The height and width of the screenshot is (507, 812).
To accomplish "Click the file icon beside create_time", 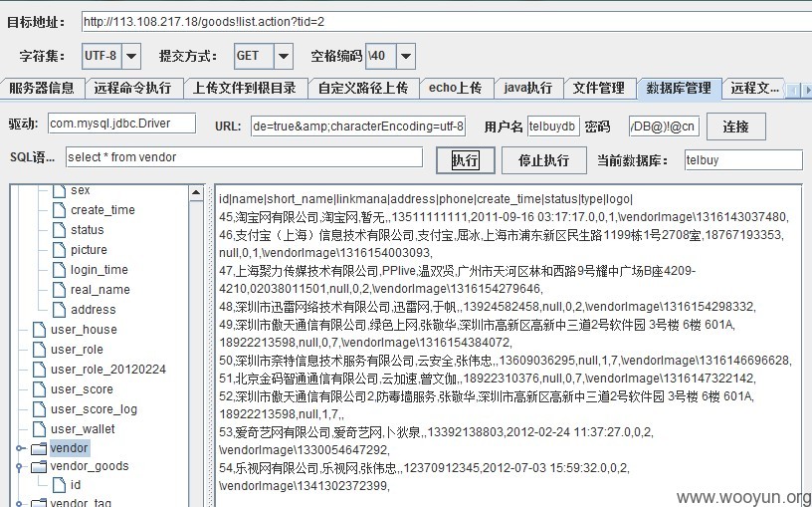I will [60, 210].
